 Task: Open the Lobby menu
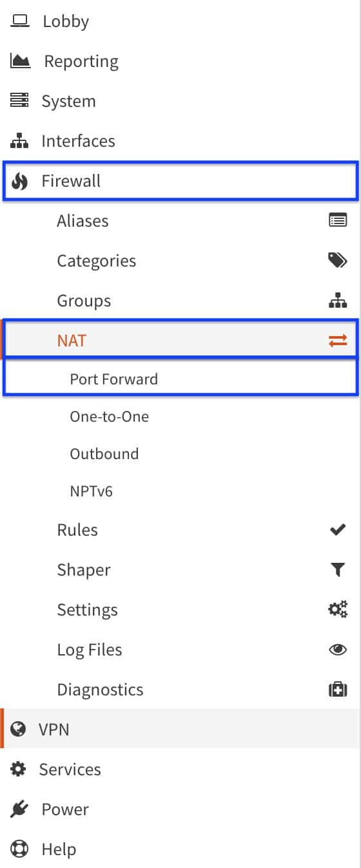tap(180, 21)
